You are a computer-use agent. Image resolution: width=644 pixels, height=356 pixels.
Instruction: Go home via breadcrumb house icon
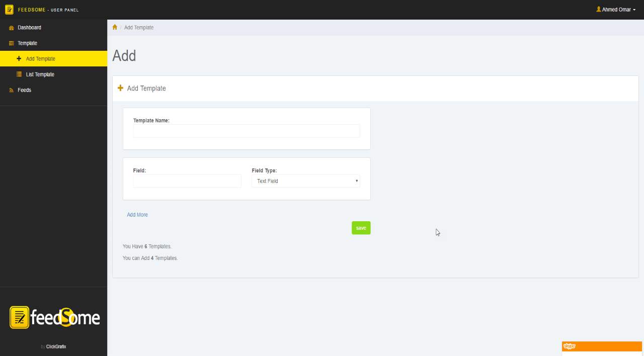pos(115,27)
